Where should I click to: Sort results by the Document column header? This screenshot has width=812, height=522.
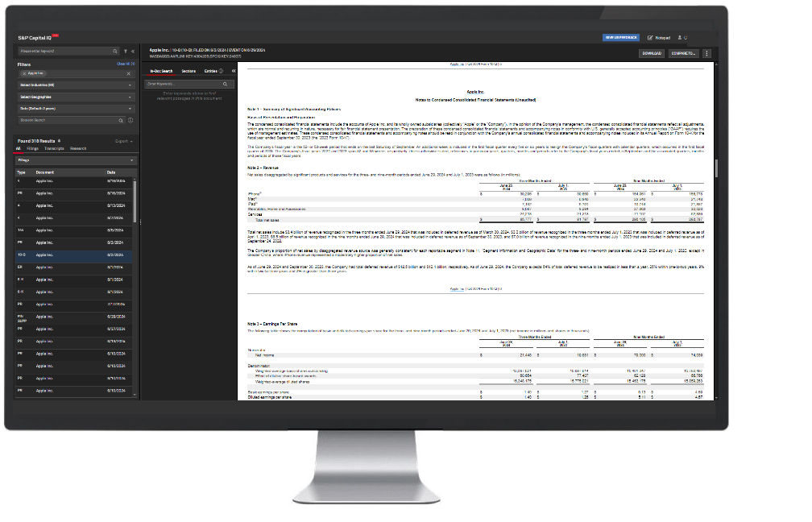coord(44,172)
